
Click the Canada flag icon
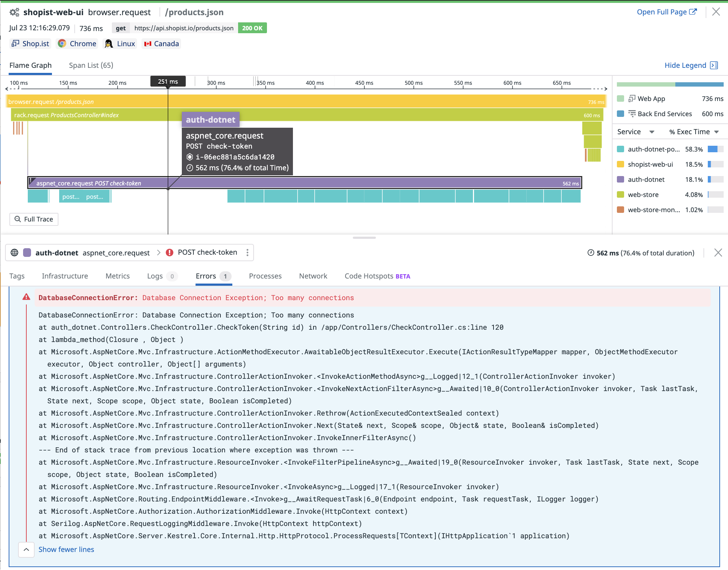[x=148, y=43]
